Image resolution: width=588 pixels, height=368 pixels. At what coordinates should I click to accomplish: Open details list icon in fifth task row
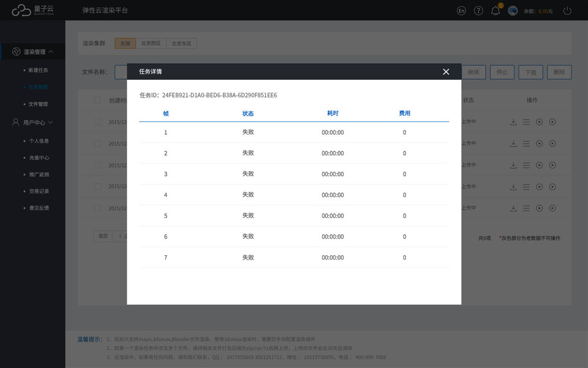point(527,208)
